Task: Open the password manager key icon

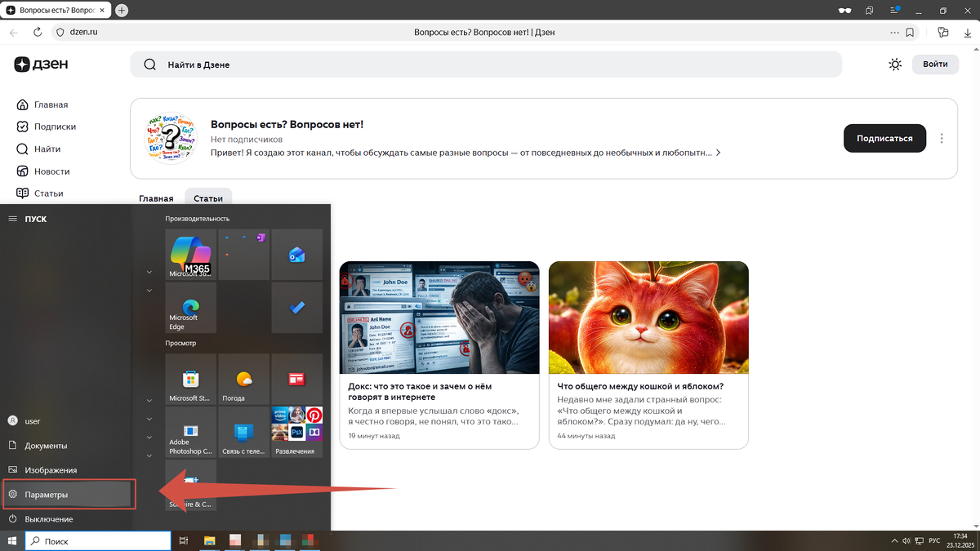Action: point(943,32)
